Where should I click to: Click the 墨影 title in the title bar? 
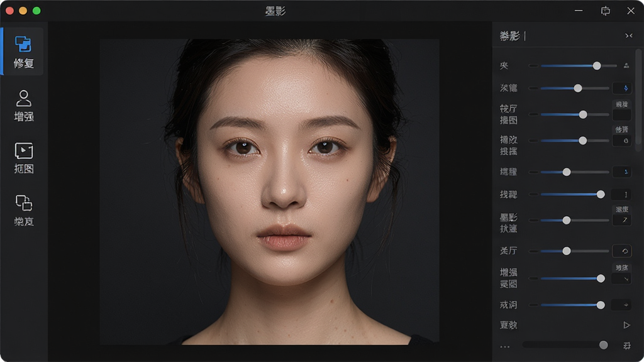coord(275,11)
